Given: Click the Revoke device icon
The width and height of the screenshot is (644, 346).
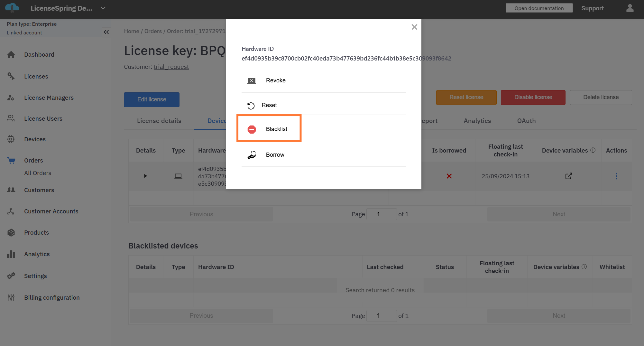Looking at the screenshot, I should pos(252,80).
